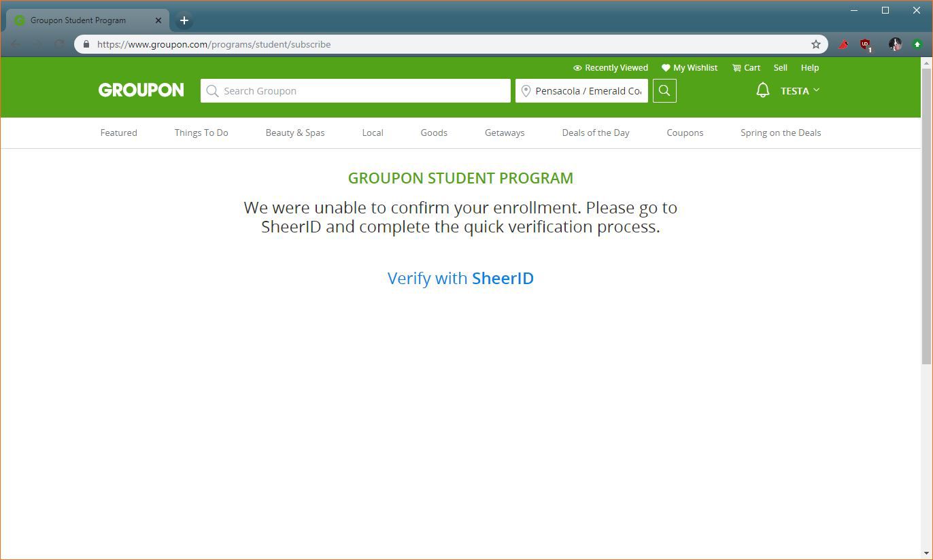
Task: Click the red PDF extension icon
Action: (843, 44)
